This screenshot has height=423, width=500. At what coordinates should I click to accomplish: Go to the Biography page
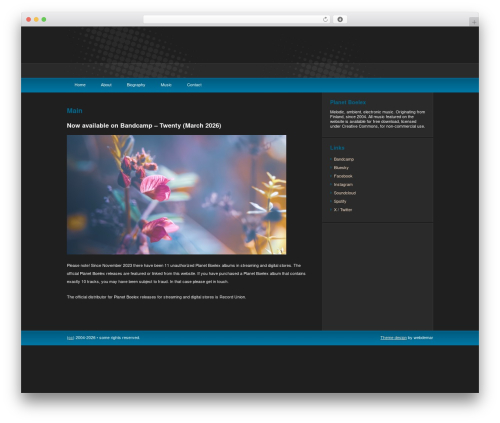click(136, 85)
